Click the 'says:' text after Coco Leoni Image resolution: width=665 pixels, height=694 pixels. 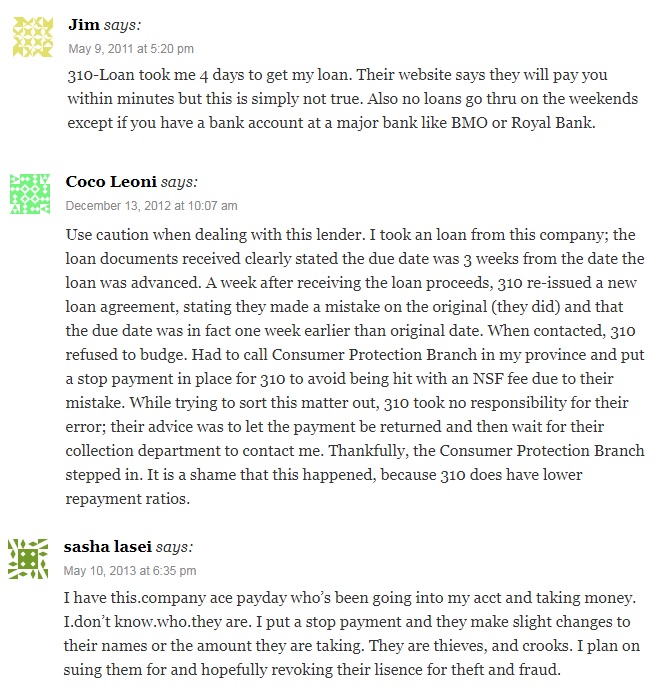point(179,182)
